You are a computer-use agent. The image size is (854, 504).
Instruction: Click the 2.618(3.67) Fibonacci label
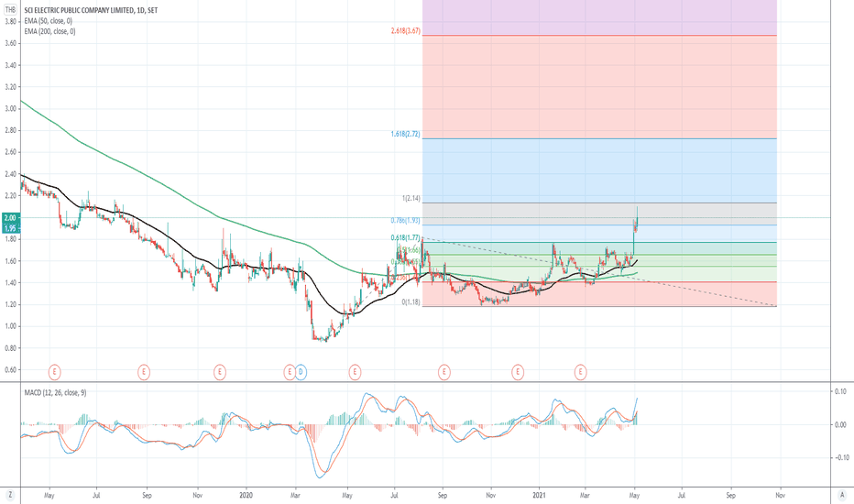[x=405, y=31]
